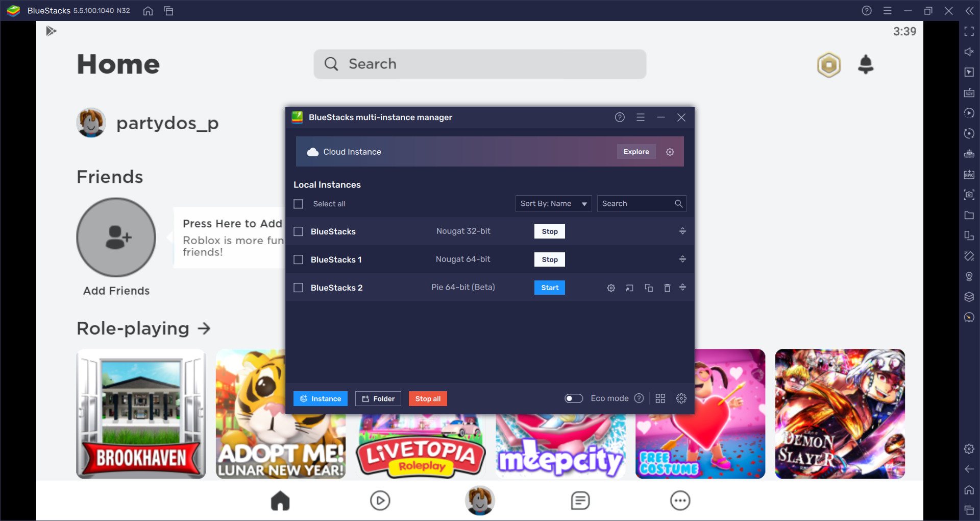
Task: Check the Select all checkbox
Action: 299,204
